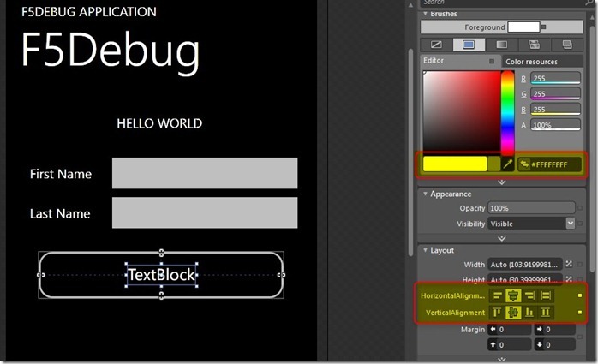Set HorizontalAlignment to Center

(x=513, y=295)
